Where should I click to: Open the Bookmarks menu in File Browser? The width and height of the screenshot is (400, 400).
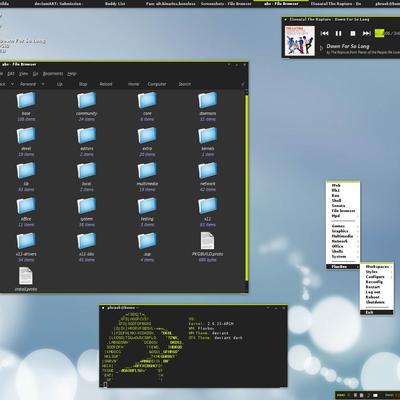(53, 74)
